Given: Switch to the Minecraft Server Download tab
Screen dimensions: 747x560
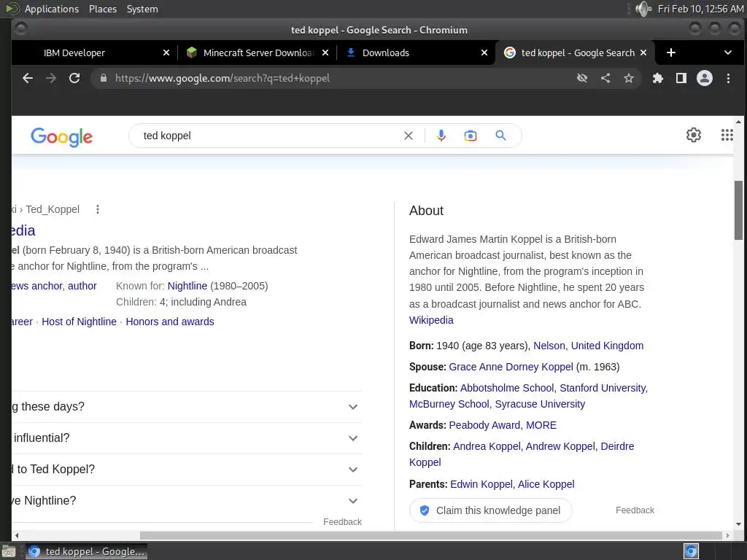Looking at the screenshot, I should point(258,52).
